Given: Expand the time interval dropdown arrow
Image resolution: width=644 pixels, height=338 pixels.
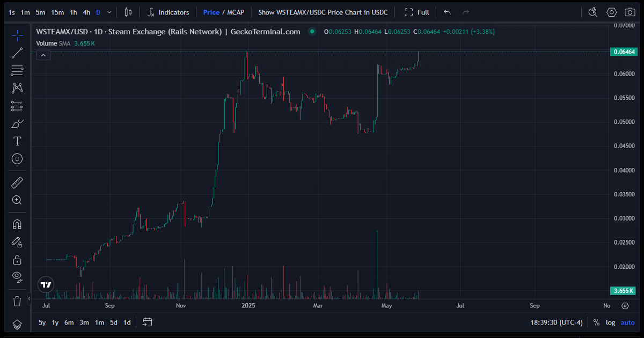Looking at the screenshot, I should [x=109, y=12].
